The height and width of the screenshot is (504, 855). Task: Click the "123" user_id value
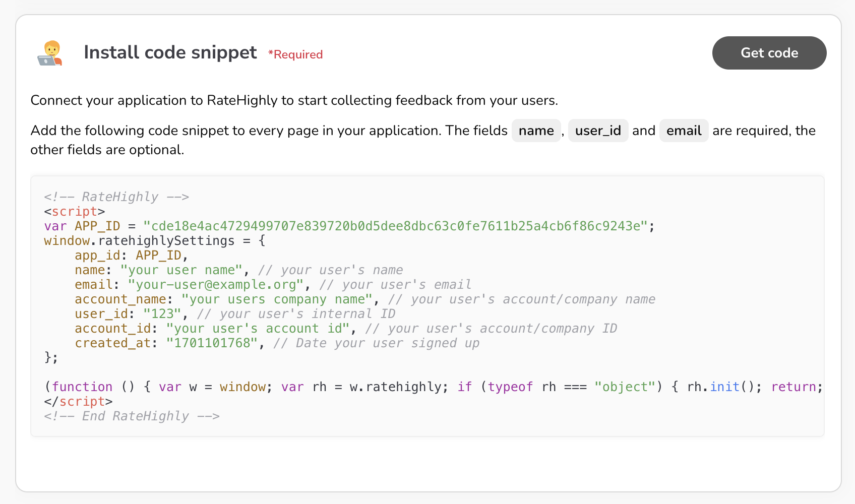tap(162, 314)
